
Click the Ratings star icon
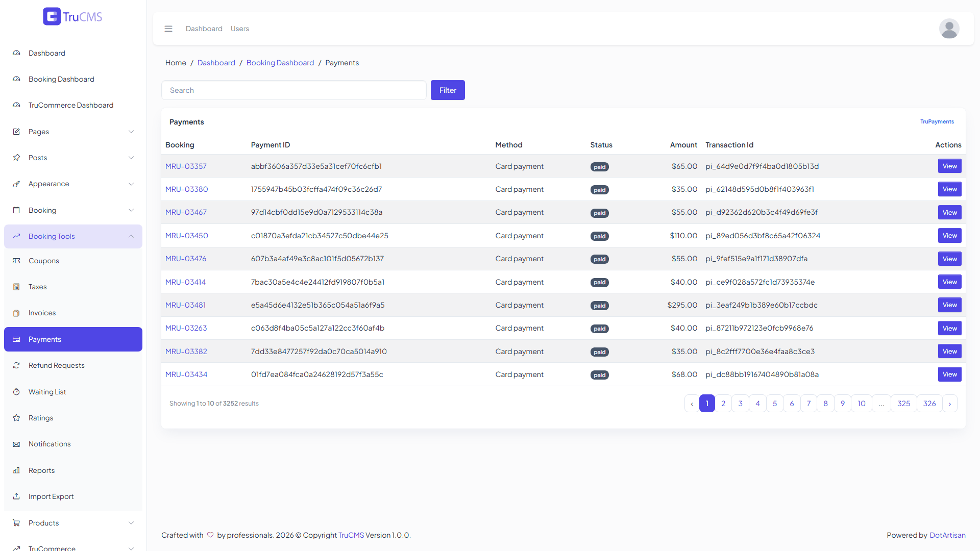tap(16, 418)
